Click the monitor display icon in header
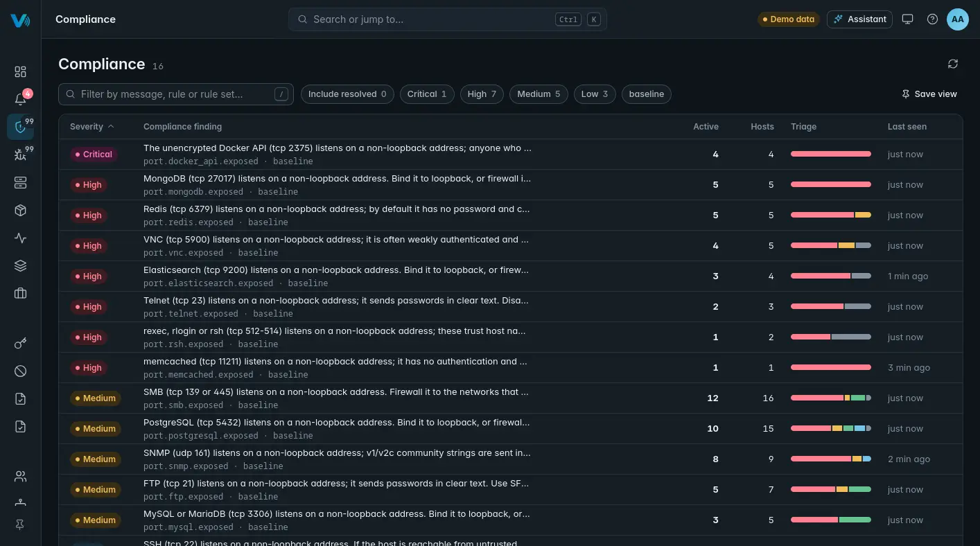Image resolution: width=980 pixels, height=546 pixels. click(907, 19)
